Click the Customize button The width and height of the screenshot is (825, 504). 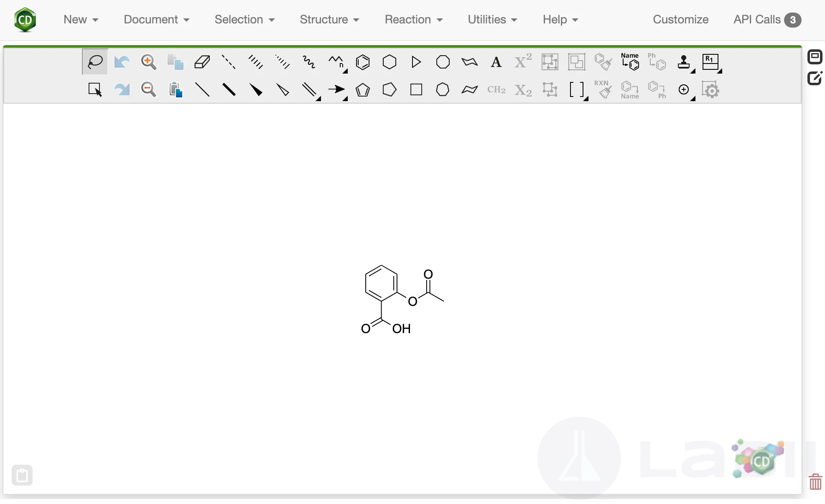680,19
